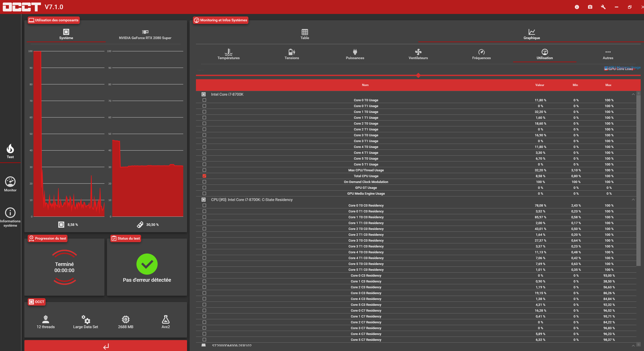Sort by the Max column header
The image size is (644, 351).
[x=608, y=85]
